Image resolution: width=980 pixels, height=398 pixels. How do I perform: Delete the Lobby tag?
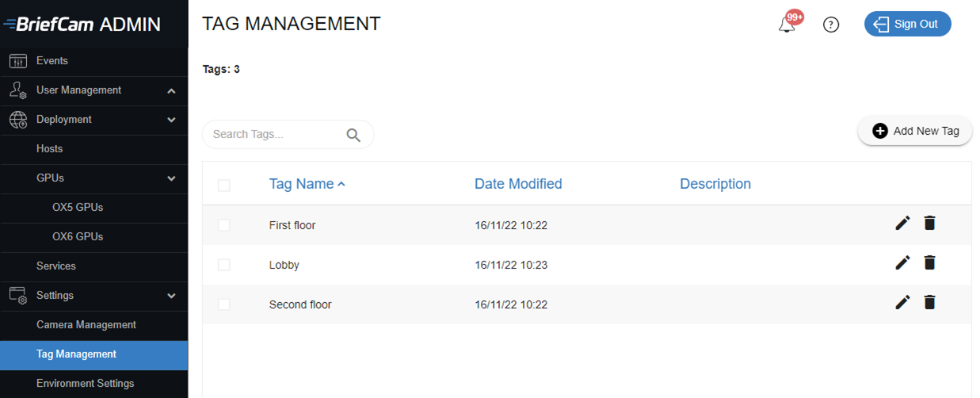(930, 262)
